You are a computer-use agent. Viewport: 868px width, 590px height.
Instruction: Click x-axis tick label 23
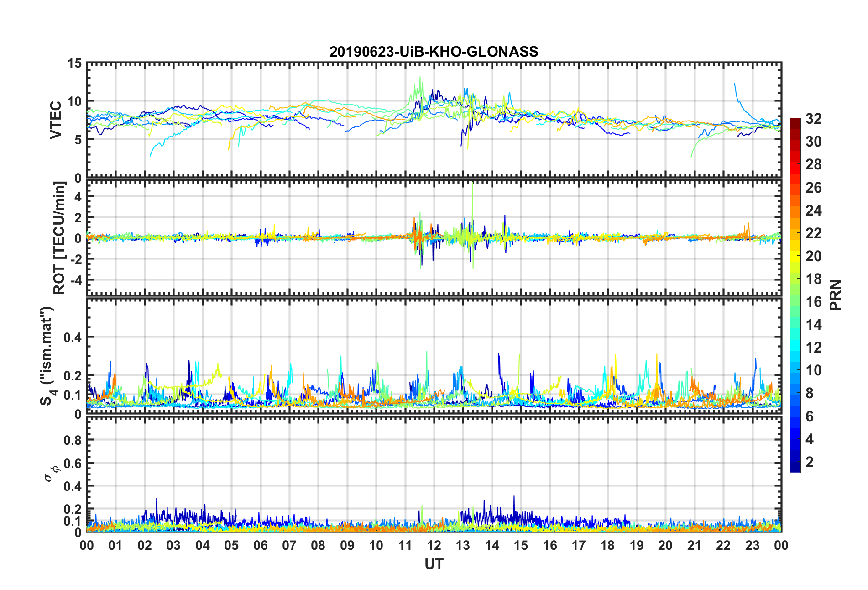tap(752, 545)
